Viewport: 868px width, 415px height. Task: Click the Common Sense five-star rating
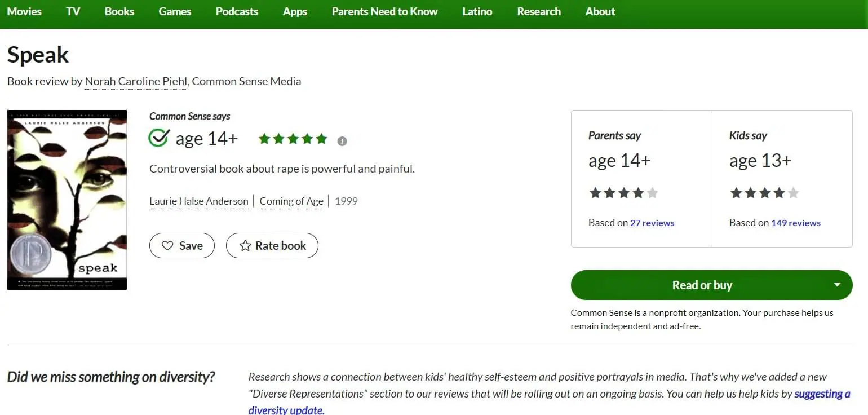tap(293, 139)
